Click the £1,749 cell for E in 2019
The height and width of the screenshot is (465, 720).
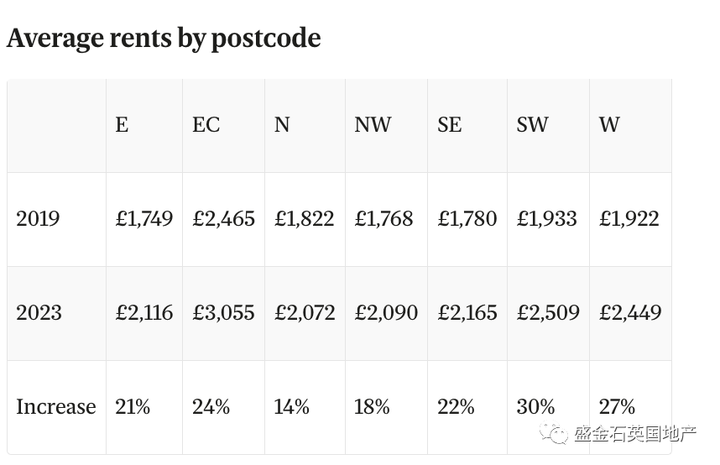[x=144, y=219]
